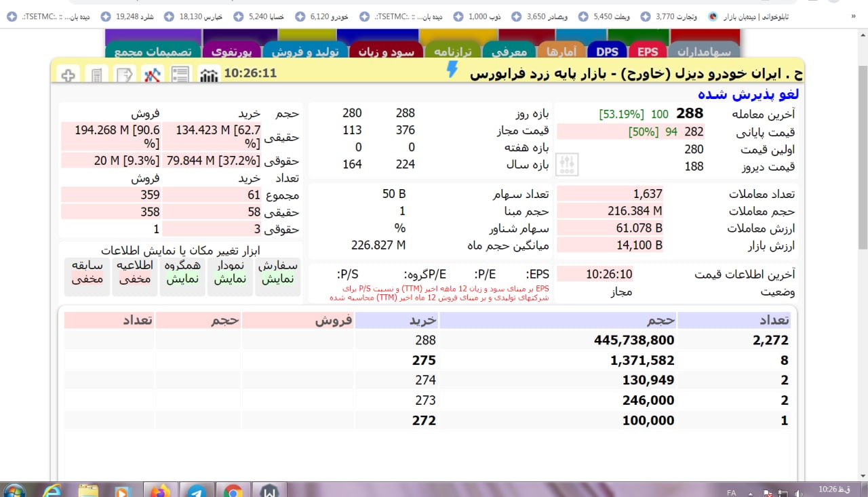This screenshot has width=868, height=497.
Task: Open the red-blue line chart icon
Action: coord(152,75)
